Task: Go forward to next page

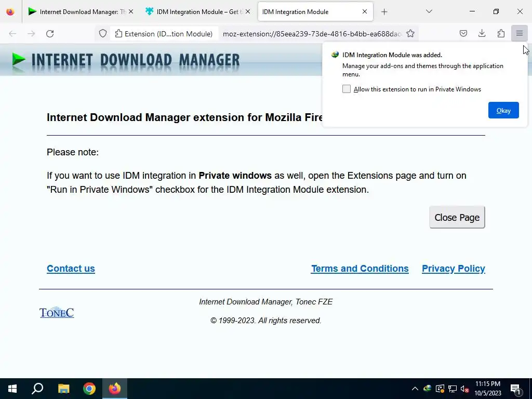Action: [x=31, y=34]
